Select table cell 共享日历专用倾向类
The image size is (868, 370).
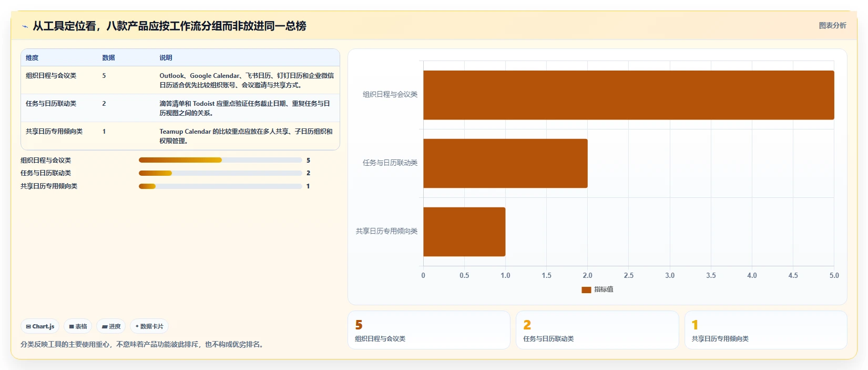click(54, 132)
